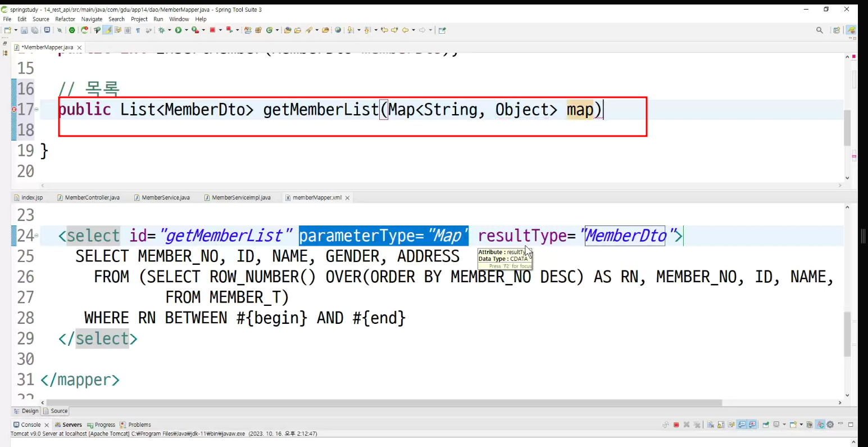Click the vertical scrollbar of the XML editor
The image size is (868, 447).
point(847,333)
